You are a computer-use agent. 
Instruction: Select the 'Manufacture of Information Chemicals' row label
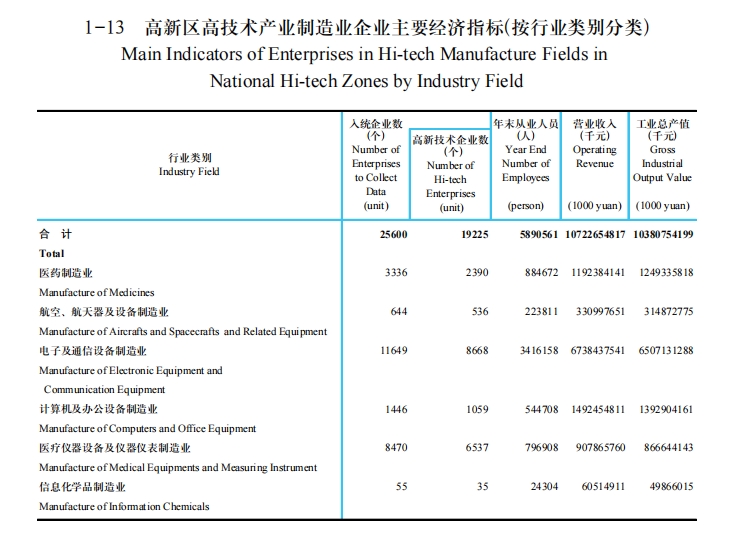pyautogui.click(x=124, y=506)
